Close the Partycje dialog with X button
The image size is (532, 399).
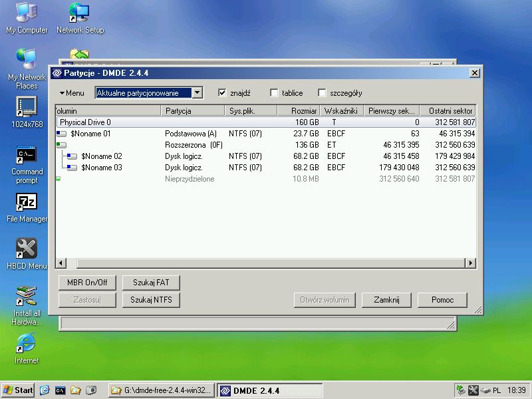point(475,73)
